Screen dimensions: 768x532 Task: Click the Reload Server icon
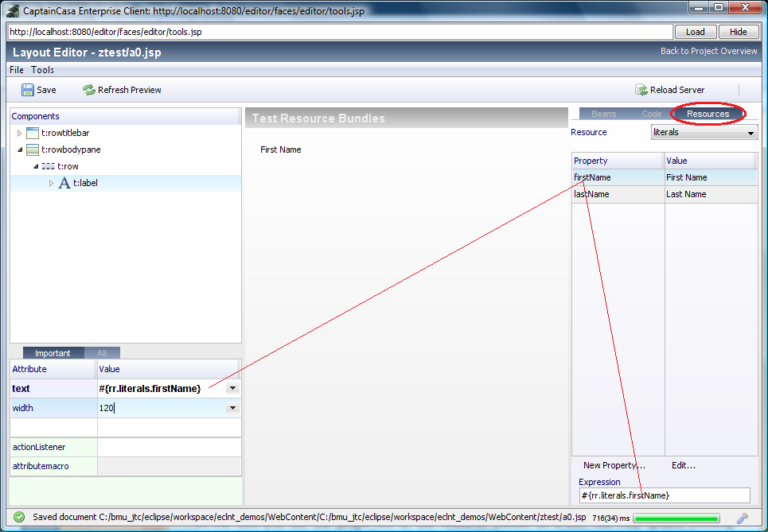[641, 90]
